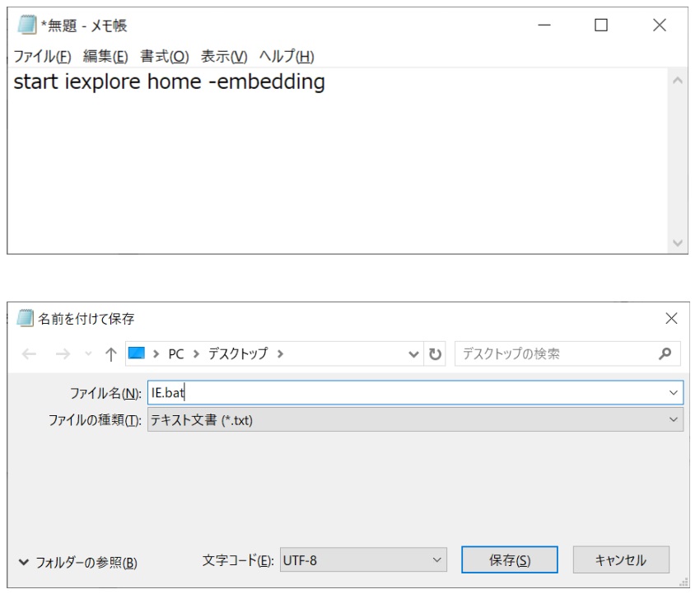This screenshot has width=700, height=594.
Task: Click the Notepad scrollbar down arrow
Action: point(677,243)
